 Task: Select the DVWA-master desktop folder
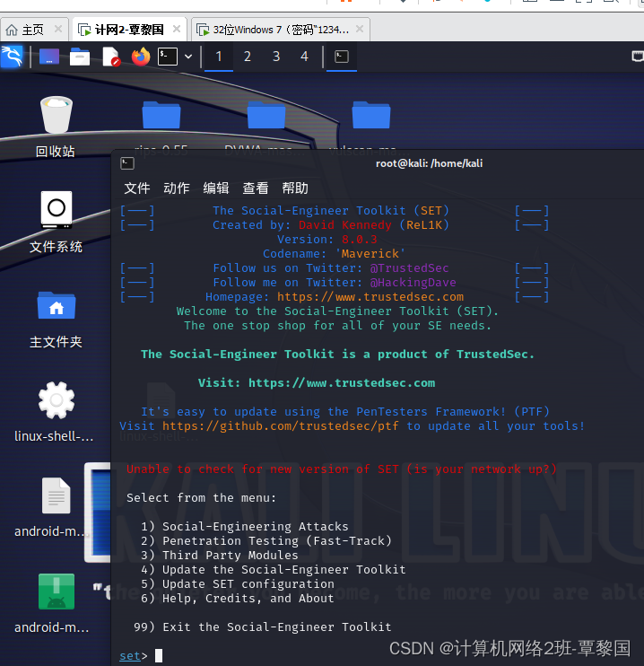pos(266,115)
